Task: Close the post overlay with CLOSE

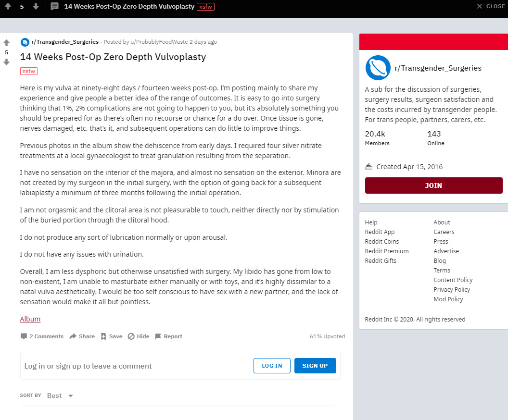Action: pyautogui.click(x=491, y=6)
